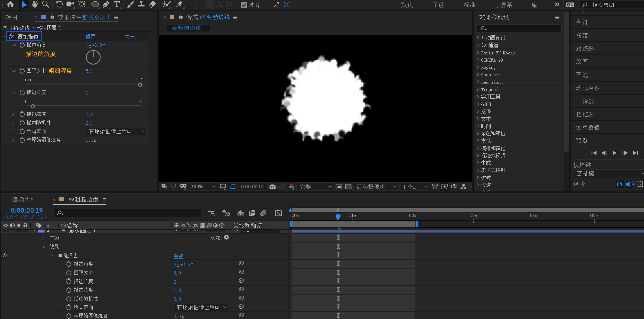This screenshot has width=644, height=319.
Task: Click the preview Play button
Action: (x=614, y=153)
